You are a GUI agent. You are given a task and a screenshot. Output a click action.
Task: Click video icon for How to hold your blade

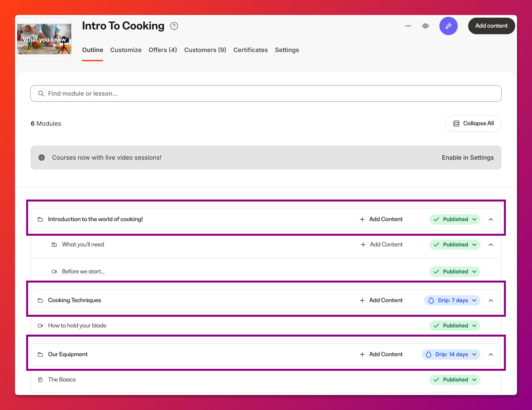41,326
